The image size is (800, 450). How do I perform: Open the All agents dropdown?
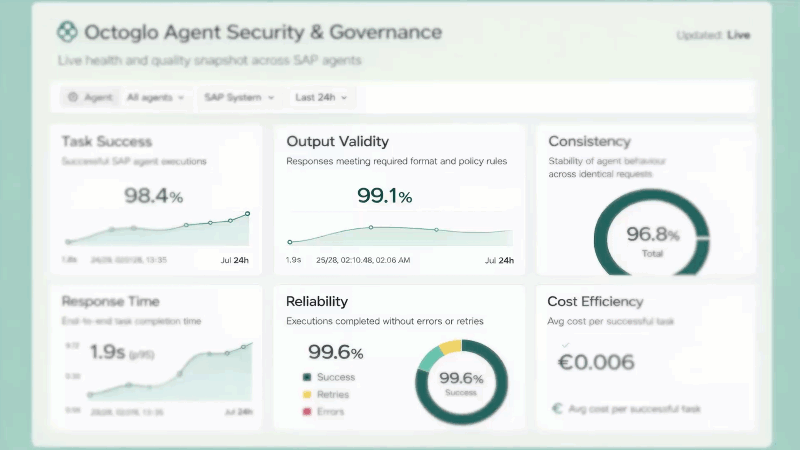[155, 97]
